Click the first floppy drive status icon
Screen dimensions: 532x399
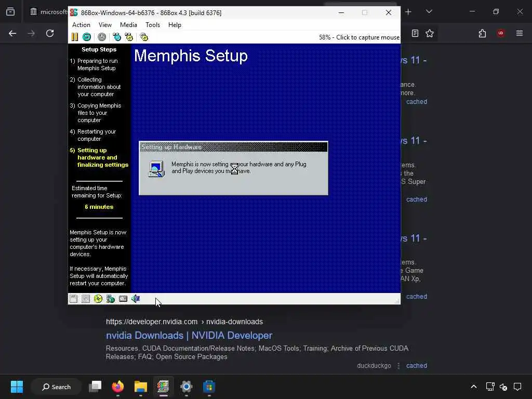pos(73,299)
